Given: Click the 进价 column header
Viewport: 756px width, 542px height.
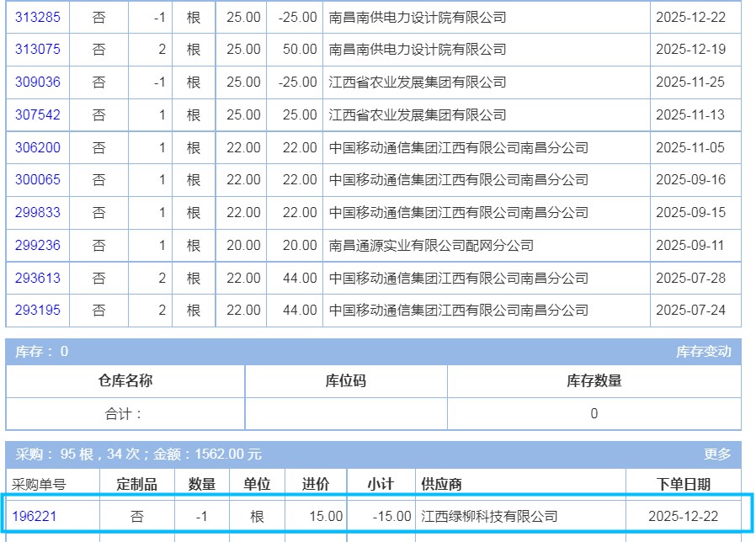Looking at the screenshot, I should (x=316, y=484).
